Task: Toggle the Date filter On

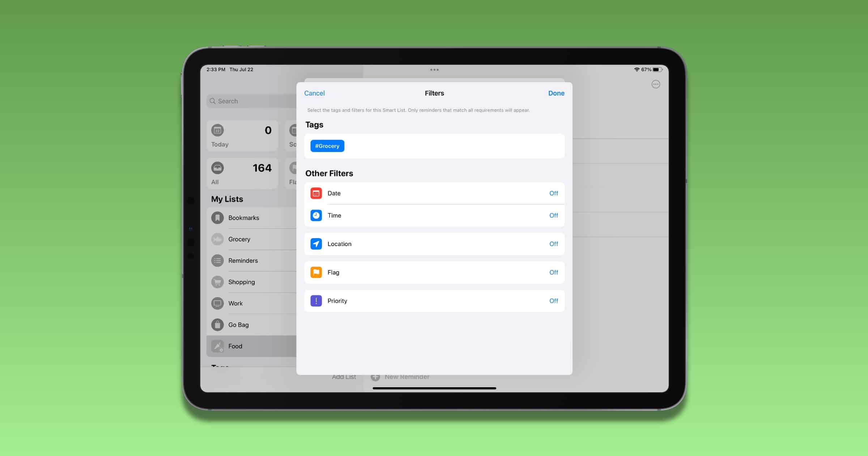Action: (553, 193)
